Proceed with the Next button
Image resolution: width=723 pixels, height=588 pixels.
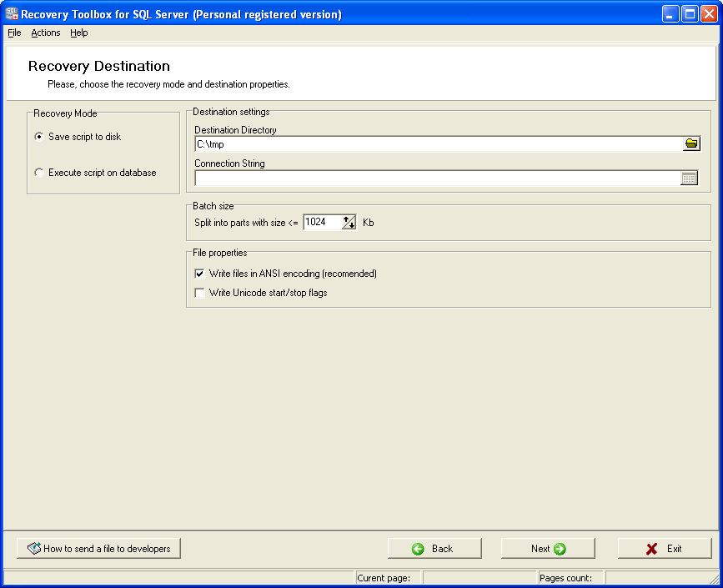(x=548, y=548)
